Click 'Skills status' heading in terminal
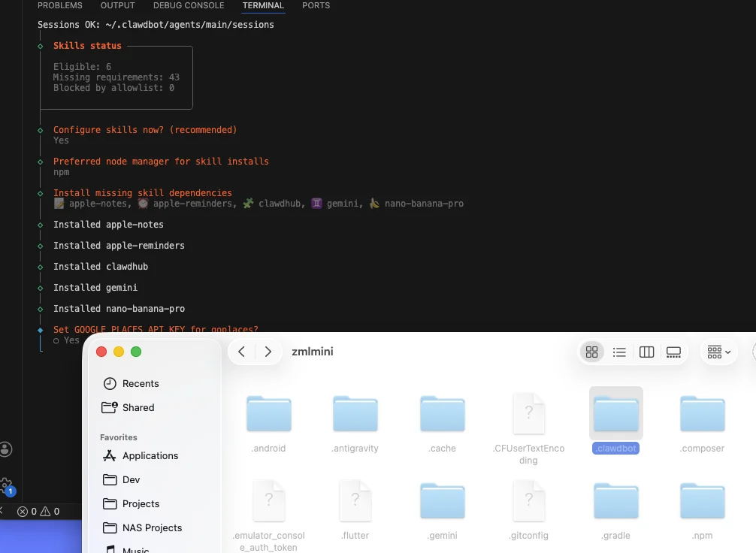 (x=87, y=46)
